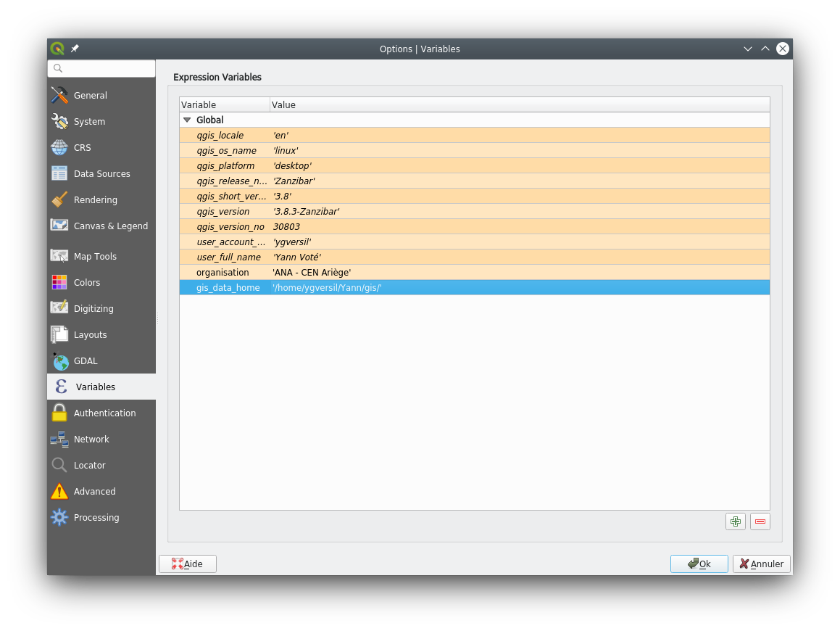Click the Variables epsilon icon

coord(61,387)
